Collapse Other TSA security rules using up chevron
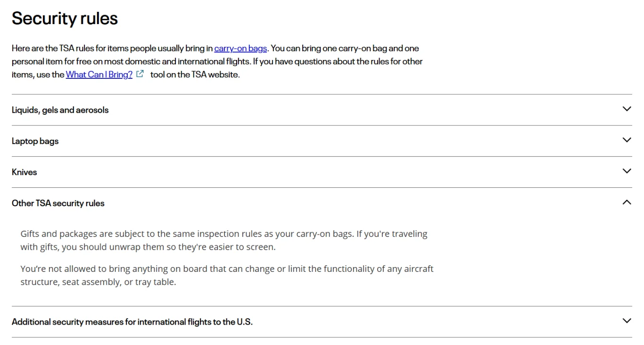644x345 pixels. [x=627, y=202]
